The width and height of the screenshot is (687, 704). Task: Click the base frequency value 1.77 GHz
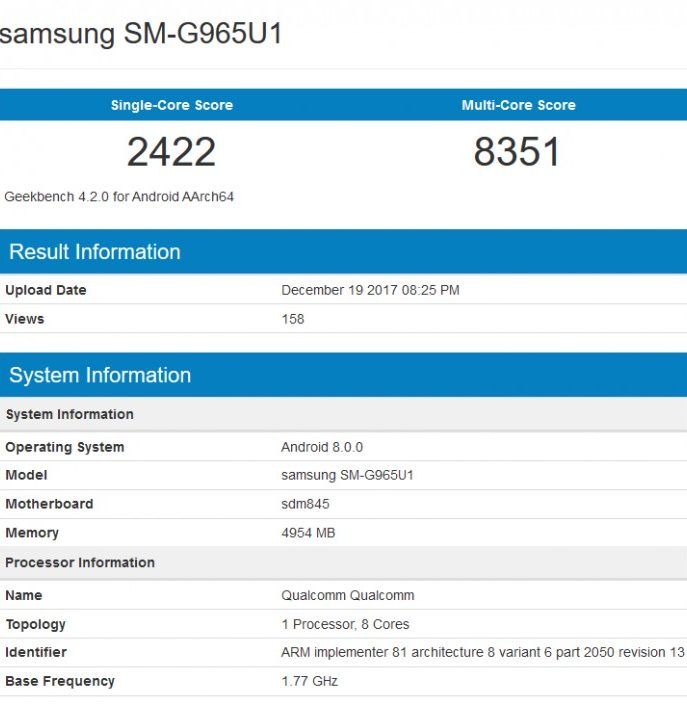(309, 681)
